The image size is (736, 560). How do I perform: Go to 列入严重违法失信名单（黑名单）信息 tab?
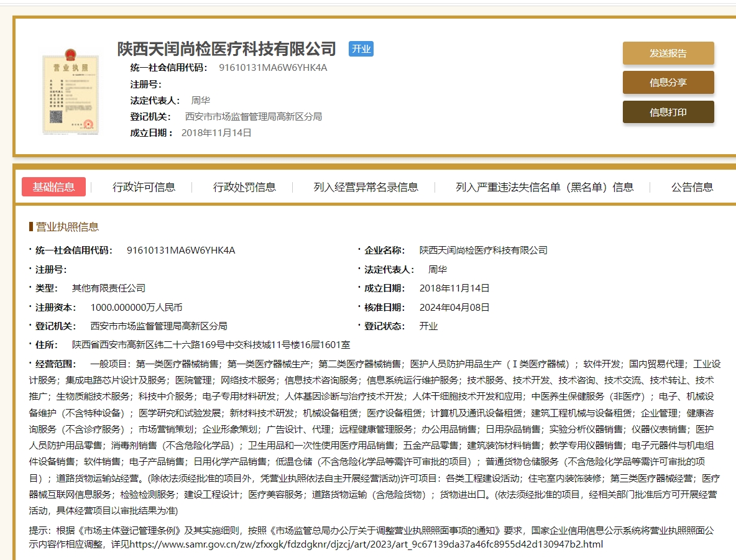coord(545,187)
